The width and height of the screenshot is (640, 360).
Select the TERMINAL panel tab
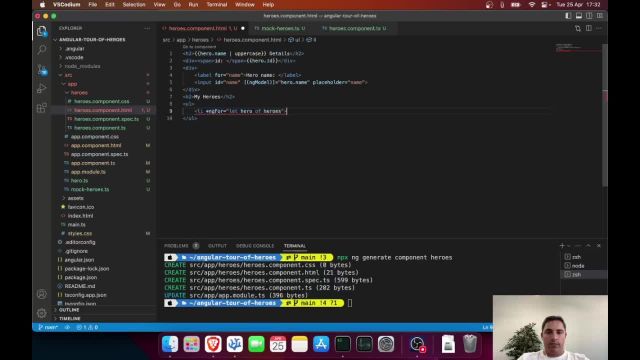pyautogui.click(x=295, y=246)
